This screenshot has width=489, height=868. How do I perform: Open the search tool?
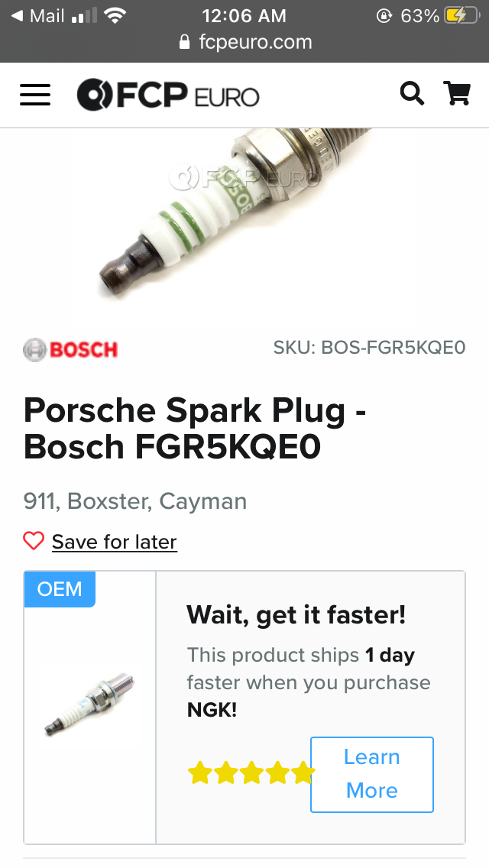[x=412, y=93]
